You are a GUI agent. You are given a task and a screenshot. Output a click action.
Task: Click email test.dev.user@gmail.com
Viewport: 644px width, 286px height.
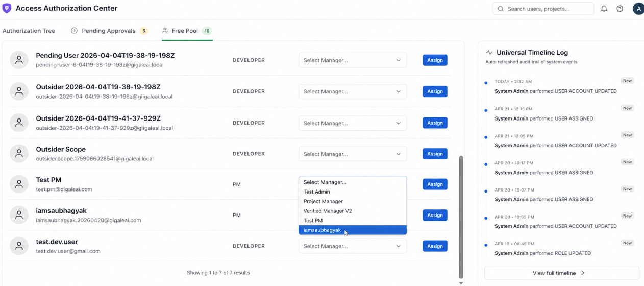pos(68,251)
